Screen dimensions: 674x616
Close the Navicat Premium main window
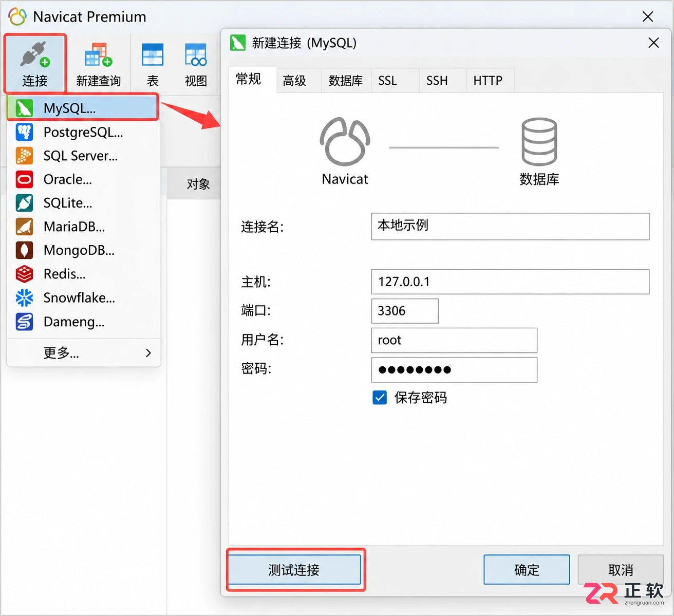648,16
